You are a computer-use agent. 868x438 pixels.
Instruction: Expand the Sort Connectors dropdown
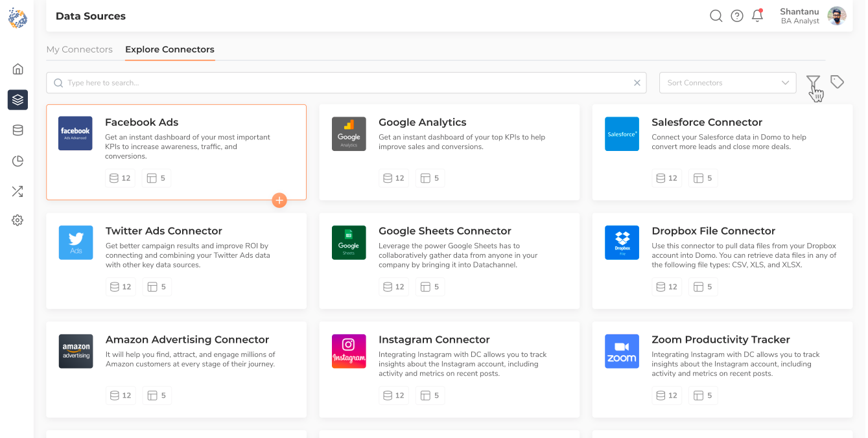[x=727, y=82]
